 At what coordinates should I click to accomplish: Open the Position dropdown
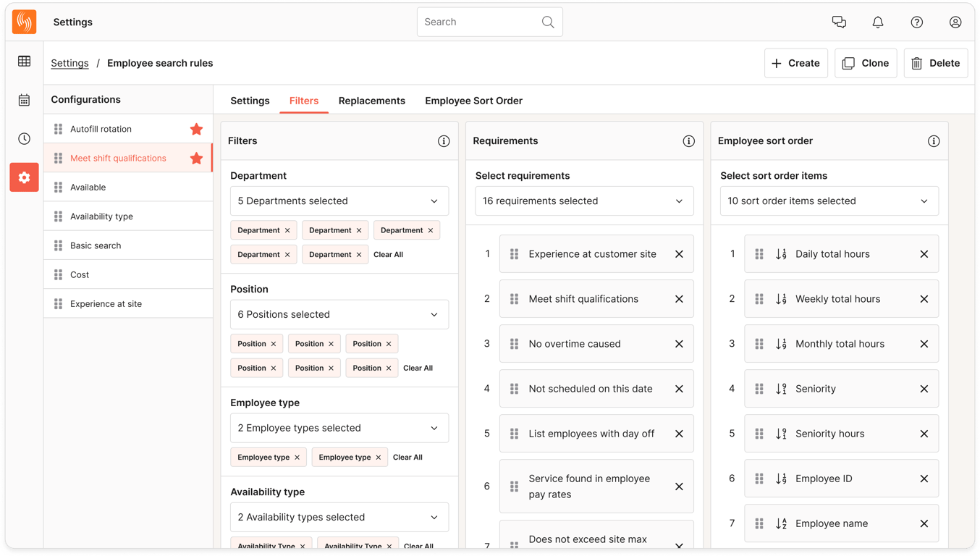(339, 315)
